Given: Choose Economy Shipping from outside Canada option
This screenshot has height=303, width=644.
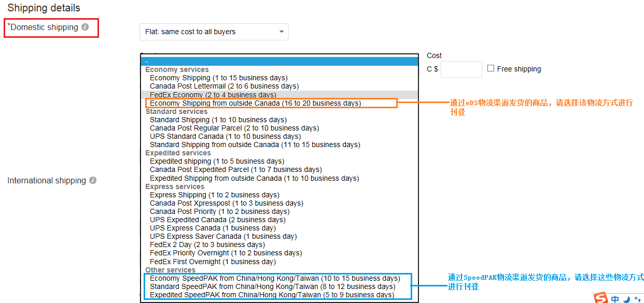Looking at the screenshot, I should click(255, 103).
